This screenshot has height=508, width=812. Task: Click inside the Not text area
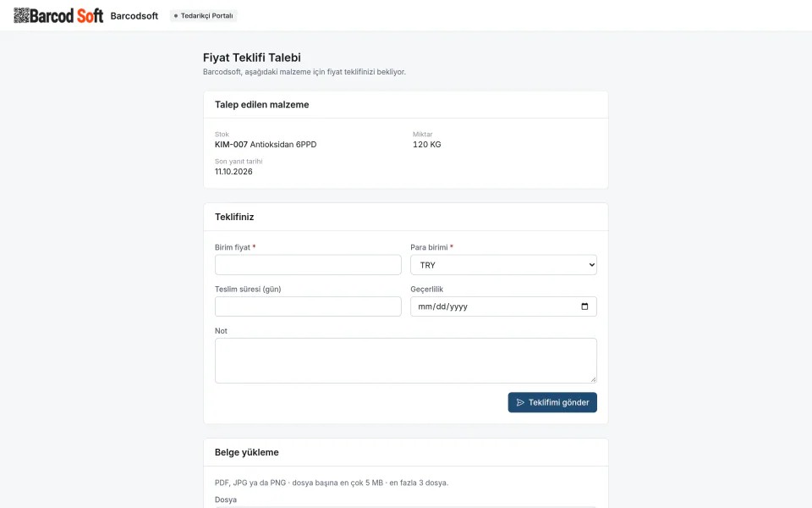(405, 361)
